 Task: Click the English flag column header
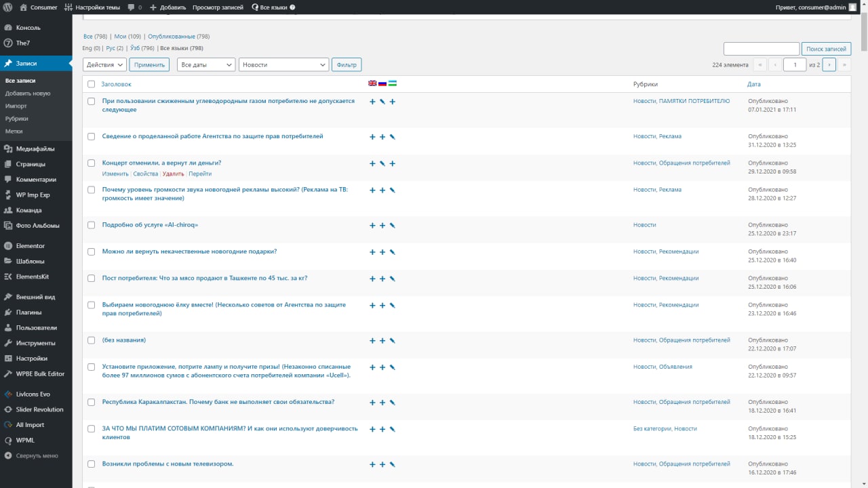coord(372,83)
